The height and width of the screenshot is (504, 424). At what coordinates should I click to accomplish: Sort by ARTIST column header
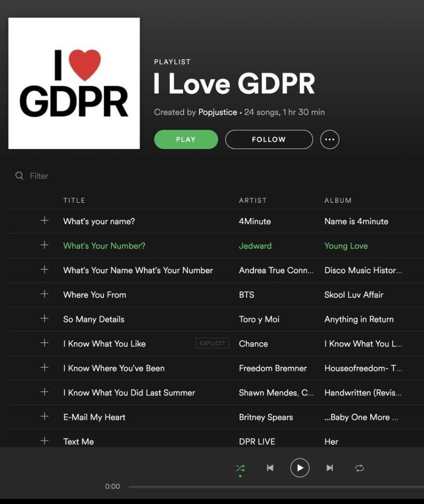pyautogui.click(x=252, y=200)
